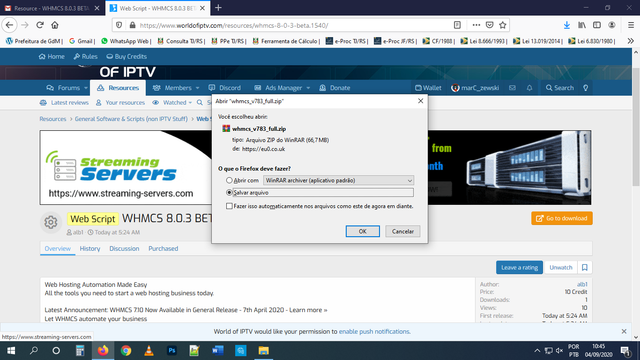The height and width of the screenshot is (360, 640).
Task: Reload the current page
Action: (x=40, y=25)
